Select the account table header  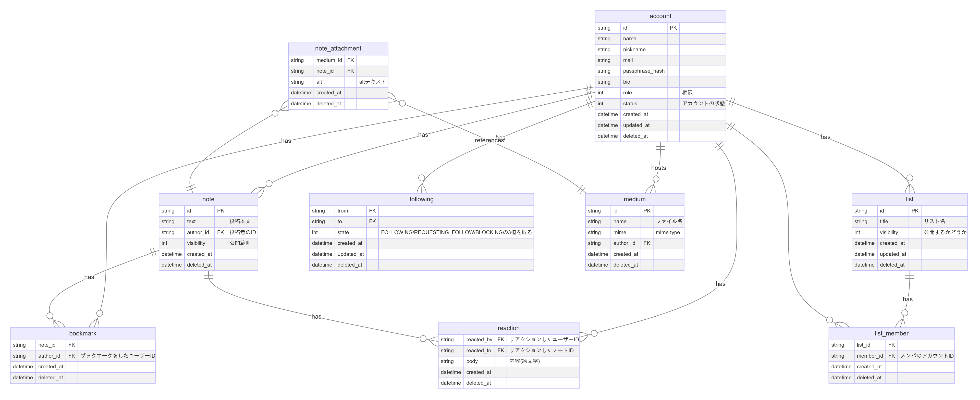660,16
